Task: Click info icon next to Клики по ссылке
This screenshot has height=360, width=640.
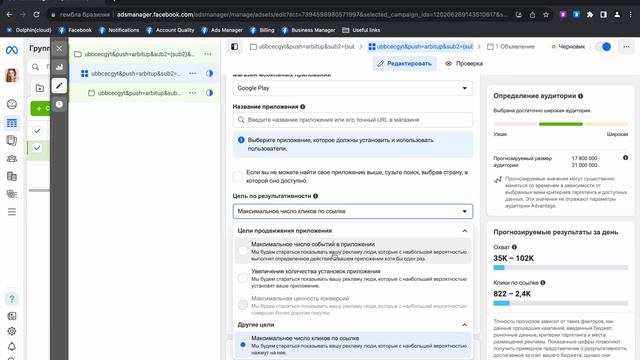Action: [x=543, y=282]
